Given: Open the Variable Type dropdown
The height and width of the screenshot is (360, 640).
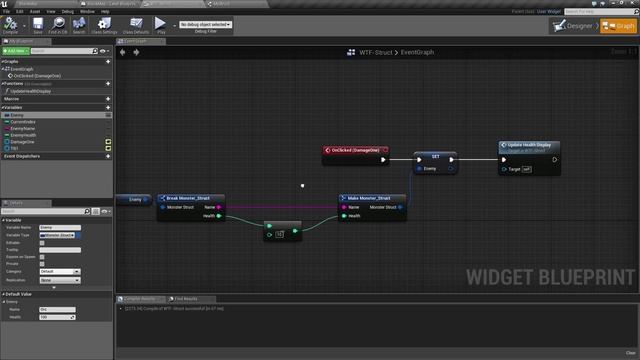Looking at the screenshot, I should (58, 235).
